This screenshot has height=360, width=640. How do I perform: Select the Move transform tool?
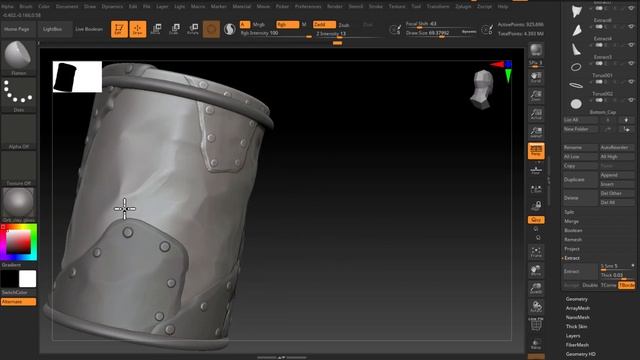click(x=156, y=29)
